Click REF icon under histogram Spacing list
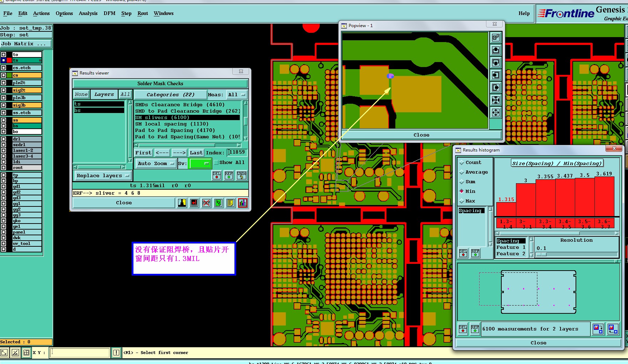628x364 pixels. 475,253
